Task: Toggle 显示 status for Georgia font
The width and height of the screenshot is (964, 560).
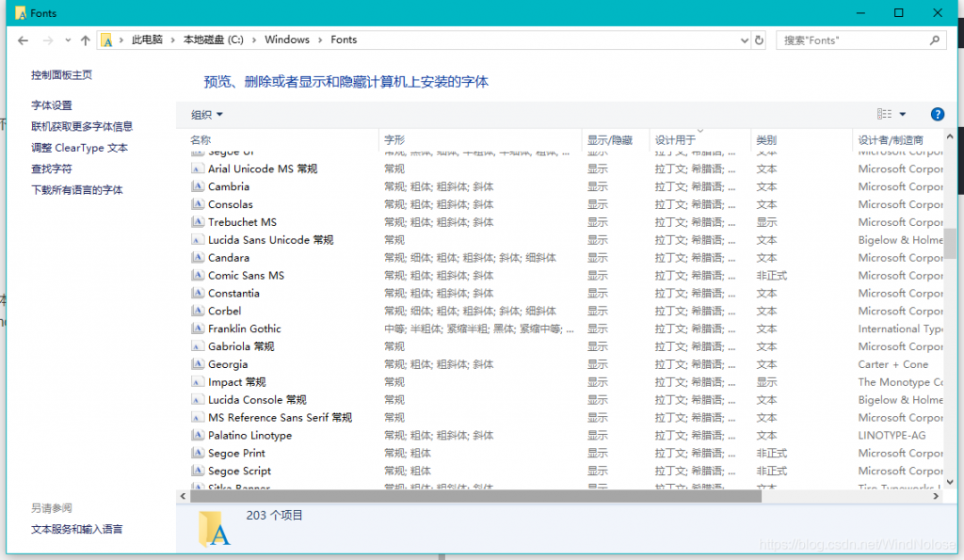Action: 597,364
